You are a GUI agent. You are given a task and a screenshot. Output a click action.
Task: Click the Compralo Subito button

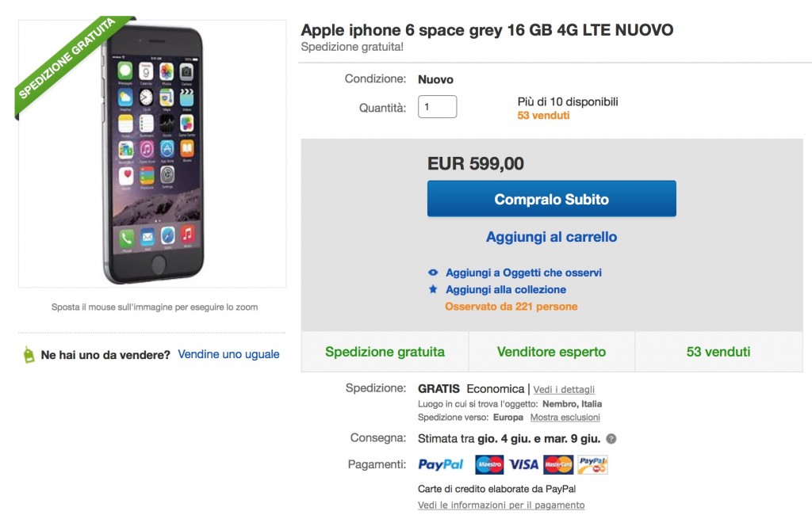point(551,199)
